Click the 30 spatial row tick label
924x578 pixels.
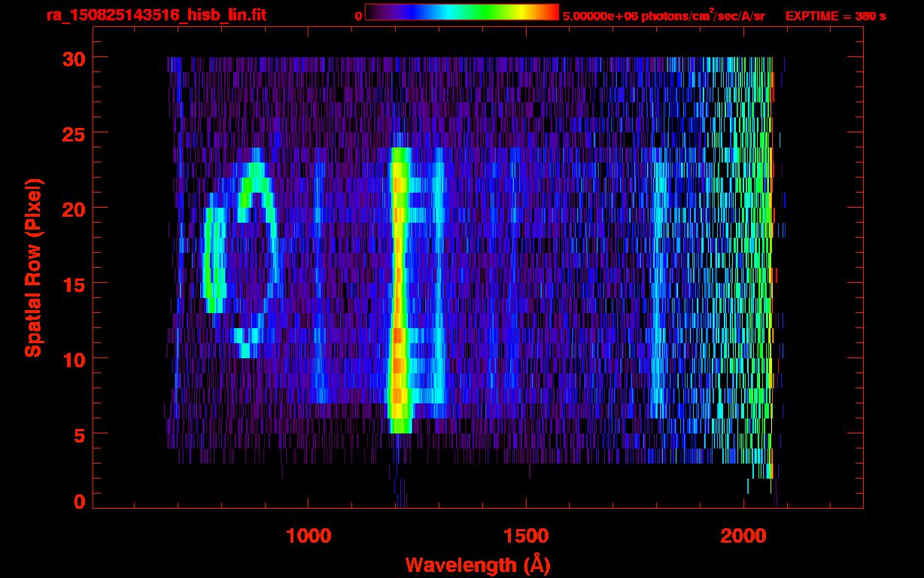click(x=73, y=58)
